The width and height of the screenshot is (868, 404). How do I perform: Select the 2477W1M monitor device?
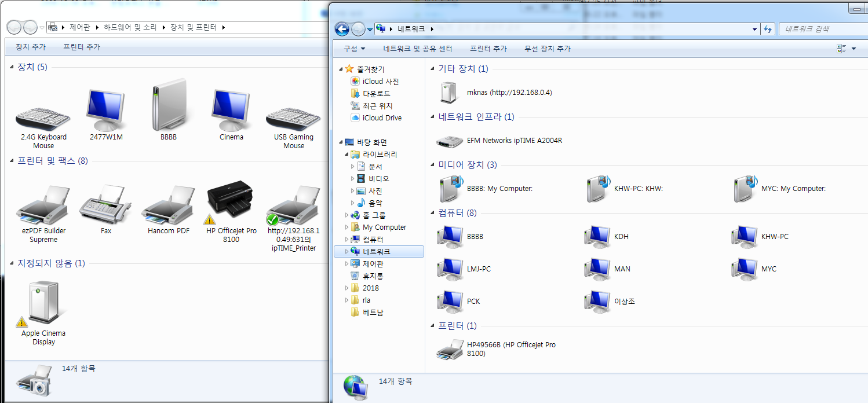click(106, 111)
